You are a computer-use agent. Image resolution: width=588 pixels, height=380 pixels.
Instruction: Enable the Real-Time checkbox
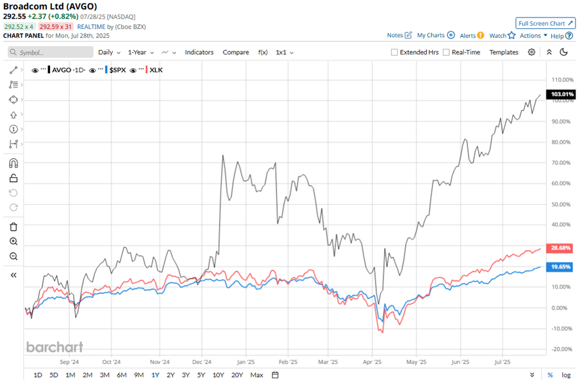[x=446, y=52]
